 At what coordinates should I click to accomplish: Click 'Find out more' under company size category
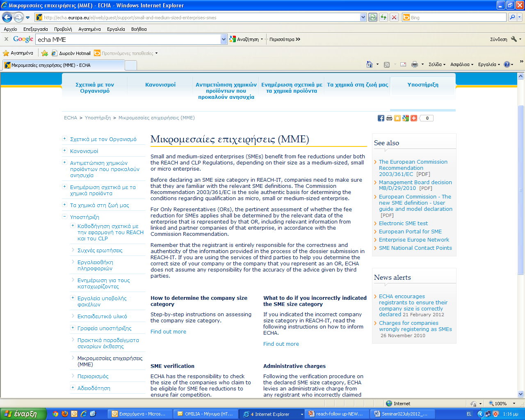tap(168, 332)
